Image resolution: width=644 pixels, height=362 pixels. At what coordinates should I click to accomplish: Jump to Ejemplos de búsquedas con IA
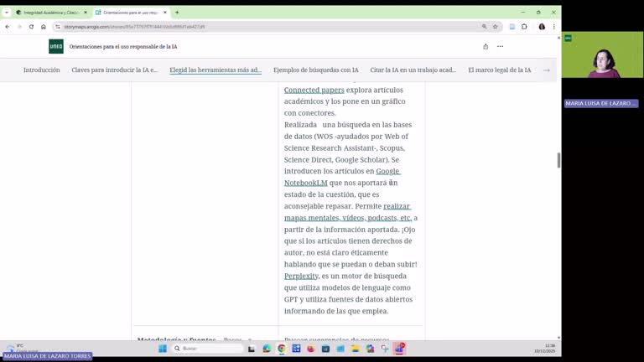(316, 70)
